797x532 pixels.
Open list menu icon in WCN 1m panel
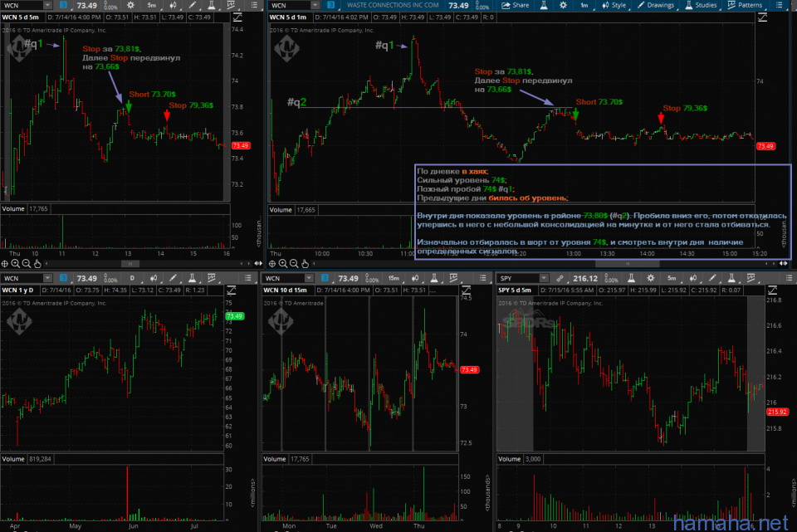click(780, 5)
